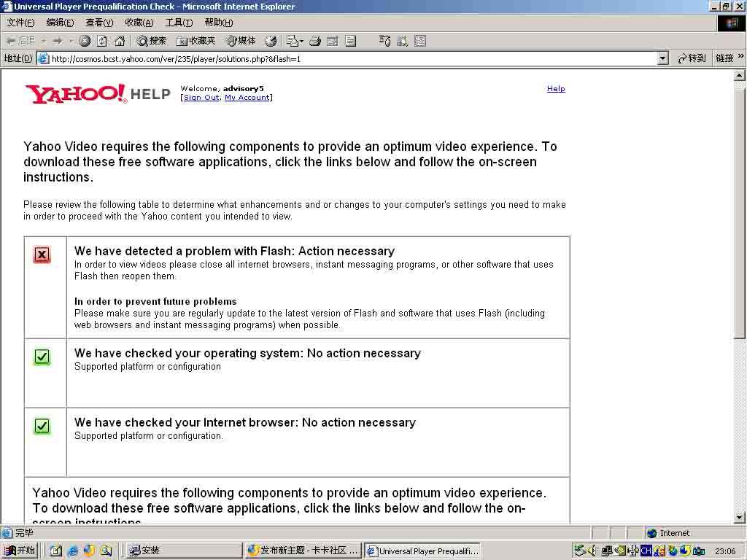This screenshot has height=560, width=747.
Task: Open the Search (搜索) toolbar button
Action: click(x=152, y=41)
